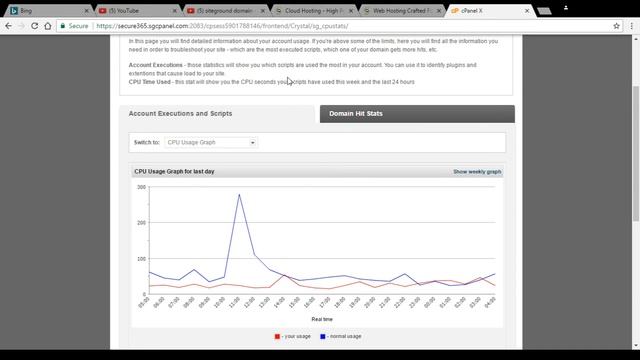Close the cPanel X tab

pos(527,11)
